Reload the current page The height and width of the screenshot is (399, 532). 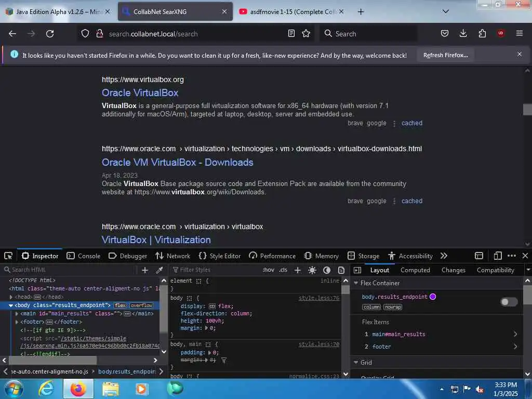(x=50, y=34)
